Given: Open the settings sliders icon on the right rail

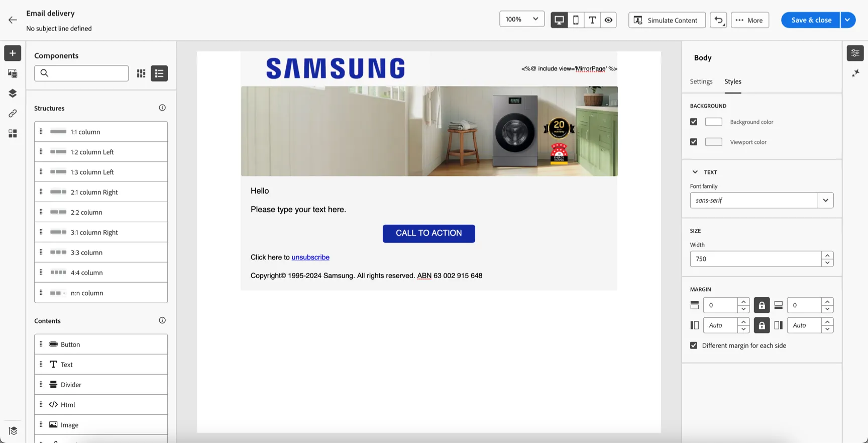Looking at the screenshot, I should tap(855, 53).
